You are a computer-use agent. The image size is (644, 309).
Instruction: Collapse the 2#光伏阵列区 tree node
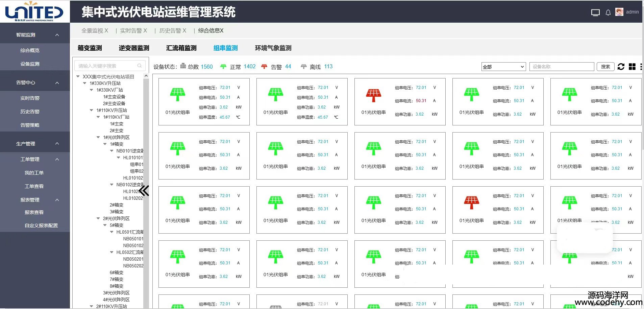click(98, 218)
